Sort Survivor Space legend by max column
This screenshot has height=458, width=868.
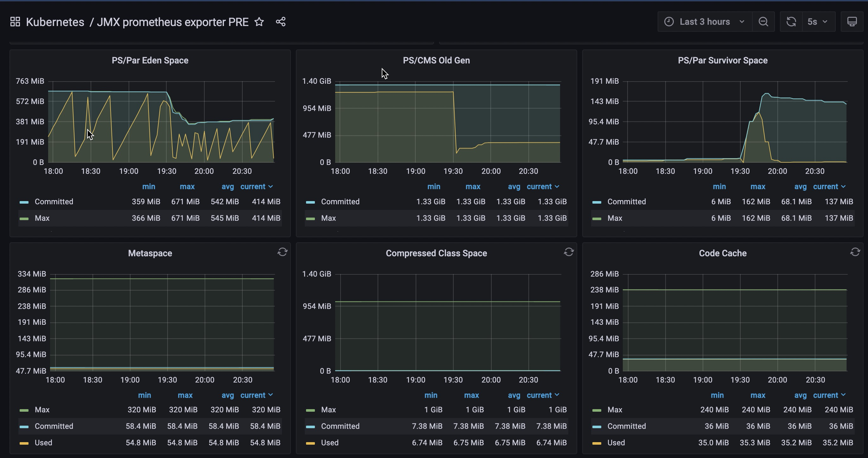click(757, 186)
